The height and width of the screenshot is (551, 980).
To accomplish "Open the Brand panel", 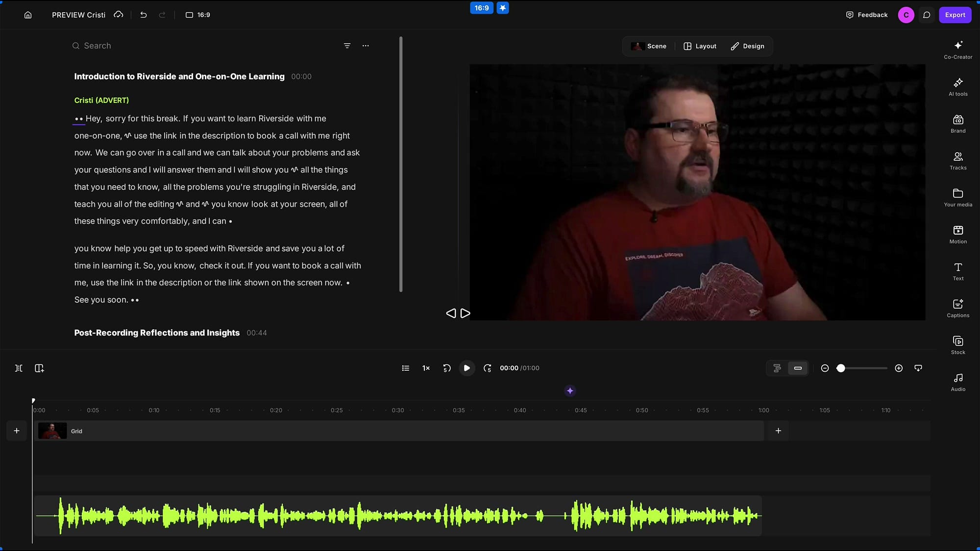I will coord(958,123).
